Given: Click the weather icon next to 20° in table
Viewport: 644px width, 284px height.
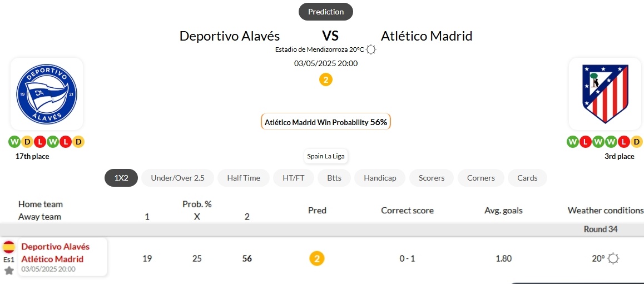Looking at the screenshot, I should (613, 258).
